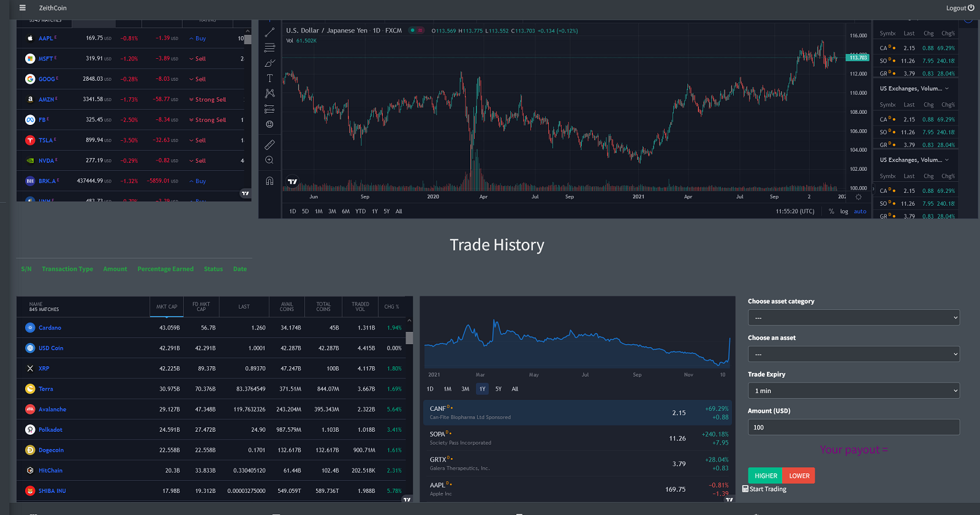
Task: Select the trend line drawing tool
Action: click(269, 32)
